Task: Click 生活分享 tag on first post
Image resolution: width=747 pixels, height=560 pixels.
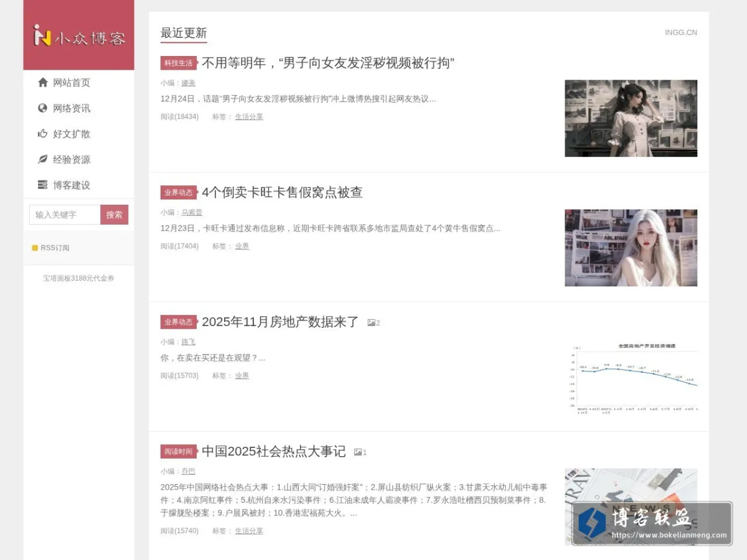Action: (x=249, y=116)
